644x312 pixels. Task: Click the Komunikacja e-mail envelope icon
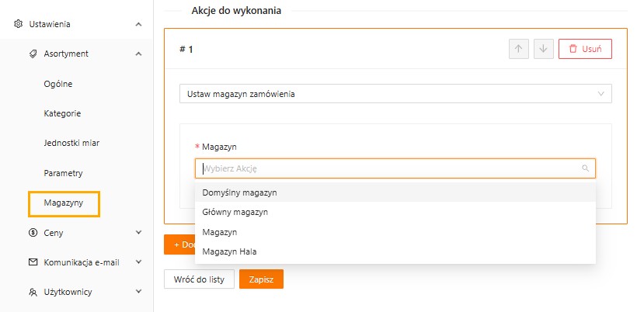coord(33,262)
